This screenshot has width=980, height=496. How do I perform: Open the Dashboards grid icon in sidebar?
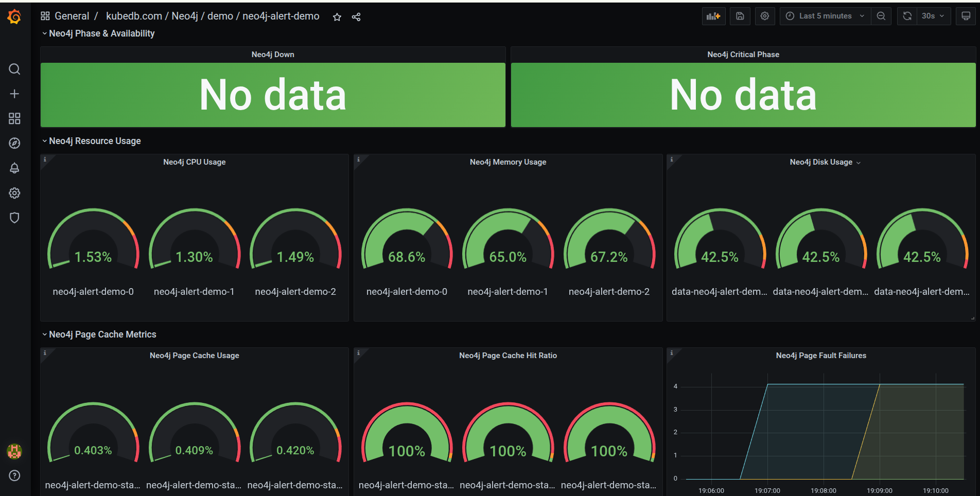point(14,118)
